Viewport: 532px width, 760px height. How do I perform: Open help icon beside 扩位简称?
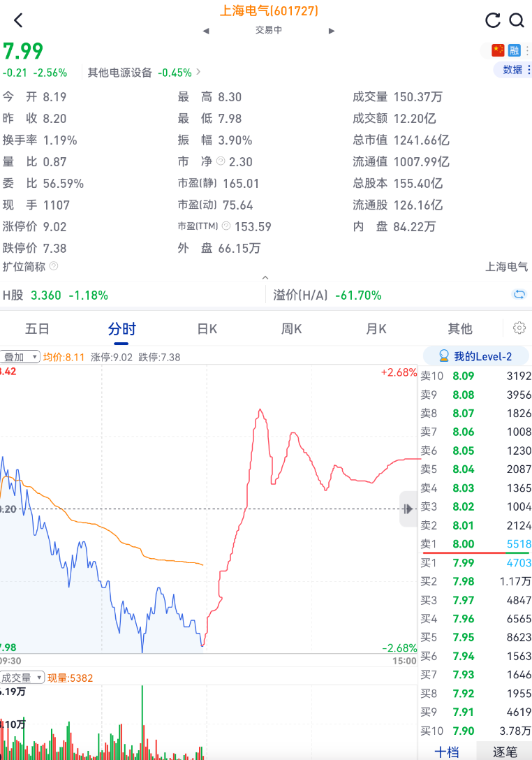coord(54,266)
